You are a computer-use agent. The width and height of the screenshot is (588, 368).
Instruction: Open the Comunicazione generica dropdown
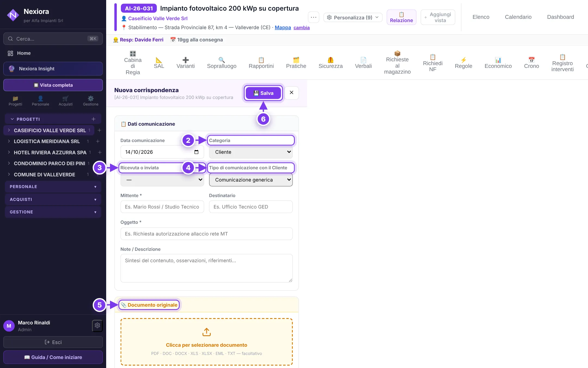click(251, 180)
